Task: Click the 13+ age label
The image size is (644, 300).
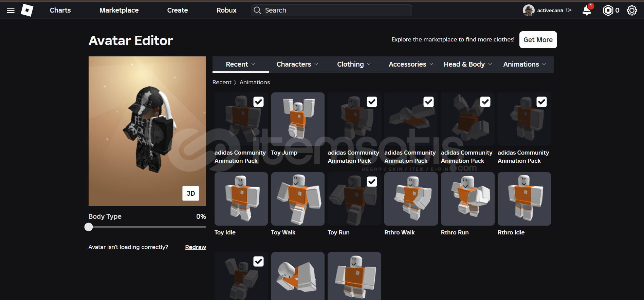Action: [569, 10]
